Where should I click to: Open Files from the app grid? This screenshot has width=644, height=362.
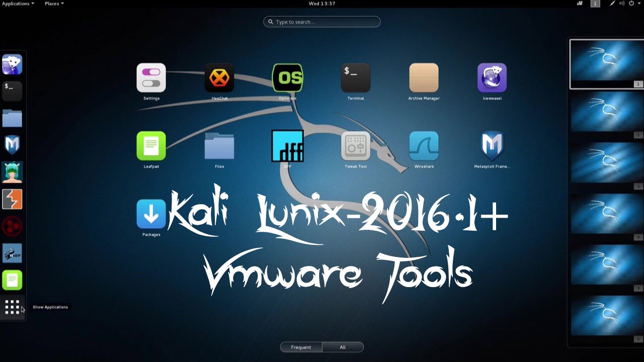tap(219, 149)
